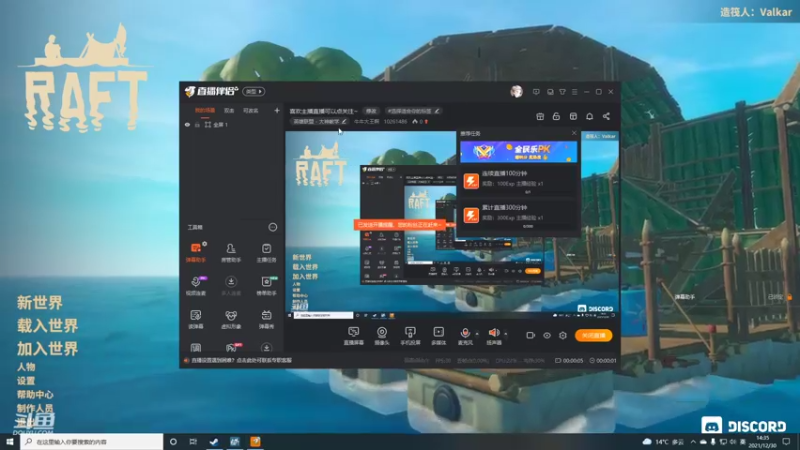Screen dimensions: 800x450
Task: Open the notification bell in stream header
Action: pos(589,116)
